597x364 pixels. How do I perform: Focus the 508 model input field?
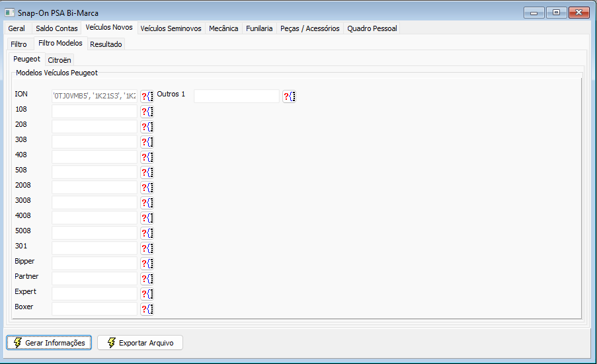click(x=95, y=172)
